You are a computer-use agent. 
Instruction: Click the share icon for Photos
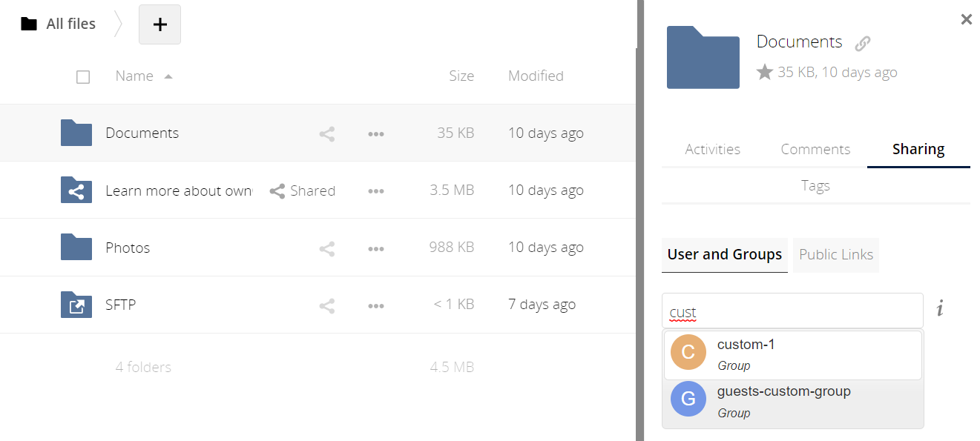[x=326, y=248]
